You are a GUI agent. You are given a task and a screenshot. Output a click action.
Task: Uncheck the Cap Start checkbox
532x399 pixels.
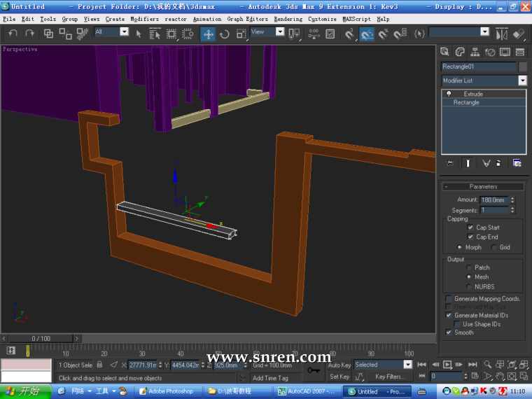(470, 227)
